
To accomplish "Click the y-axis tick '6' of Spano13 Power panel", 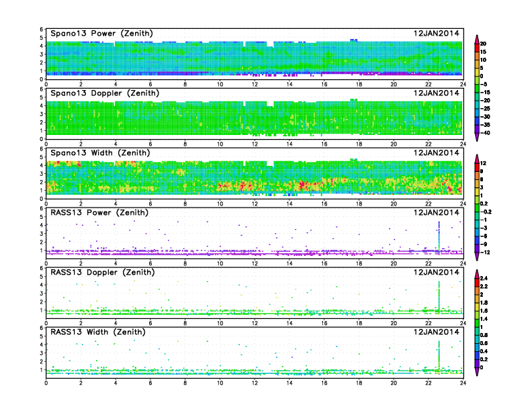I will (42, 29).
